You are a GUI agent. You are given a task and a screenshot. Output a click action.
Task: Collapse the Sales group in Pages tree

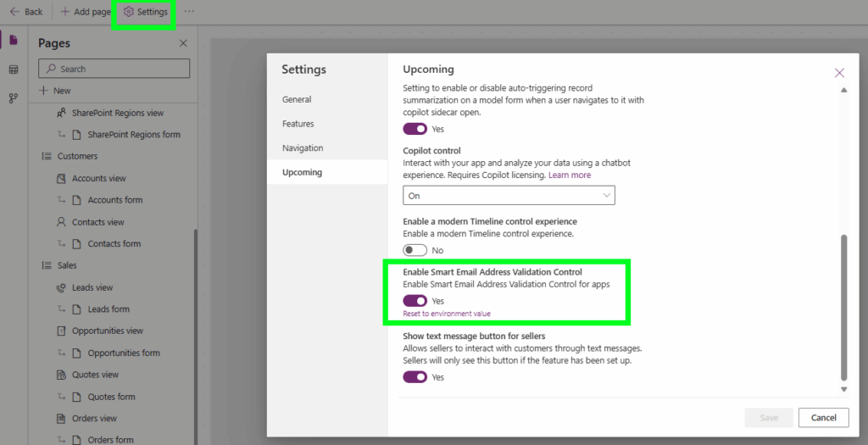(x=47, y=265)
